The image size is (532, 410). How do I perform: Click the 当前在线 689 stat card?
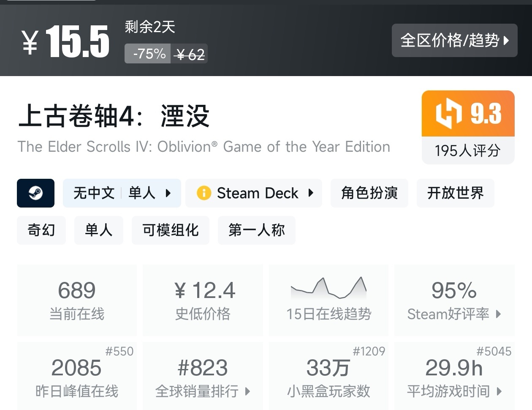tap(77, 300)
